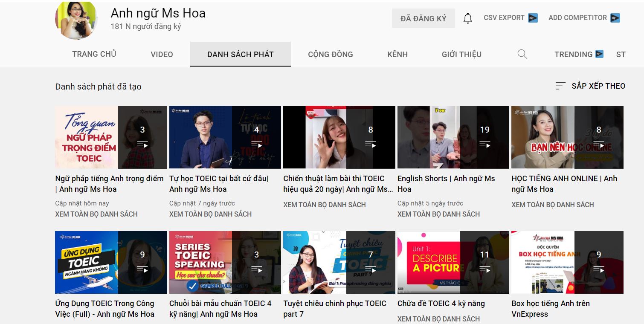
Task: View full list under Ngữ pháp tiếng Anh playlist
Action: tap(96, 214)
